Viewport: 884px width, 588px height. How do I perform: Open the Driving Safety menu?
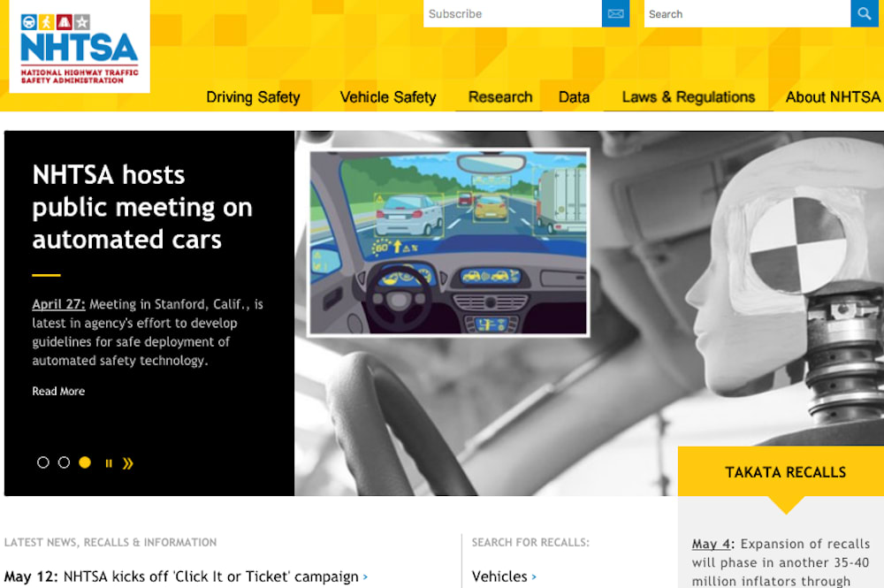point(253,97)
